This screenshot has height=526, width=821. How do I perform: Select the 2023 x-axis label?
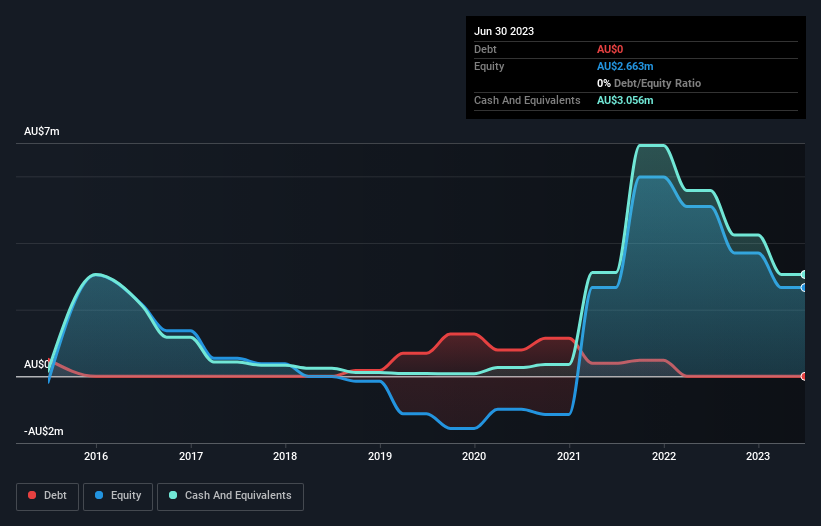tap(758, 456)
